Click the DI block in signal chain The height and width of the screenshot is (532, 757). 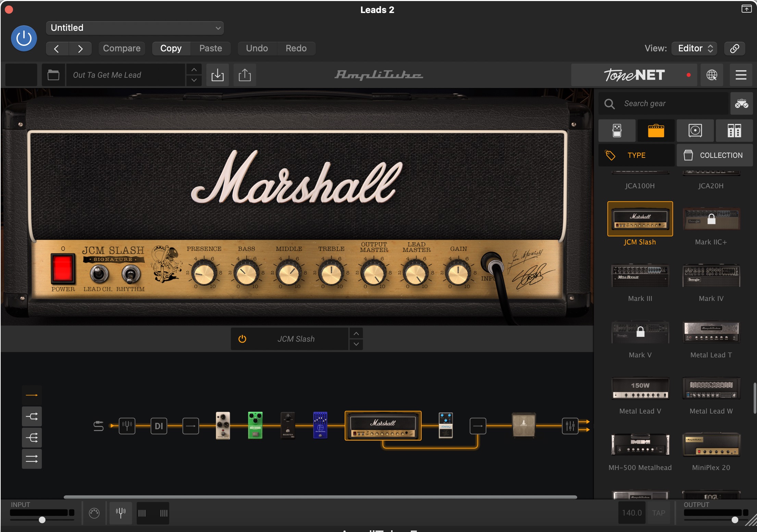(x=159, y=426)
